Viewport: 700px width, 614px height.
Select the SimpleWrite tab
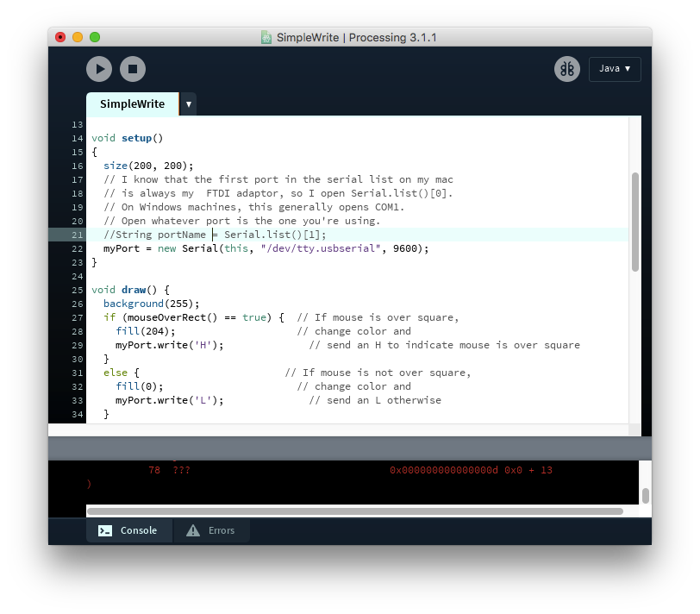[132, 104]
